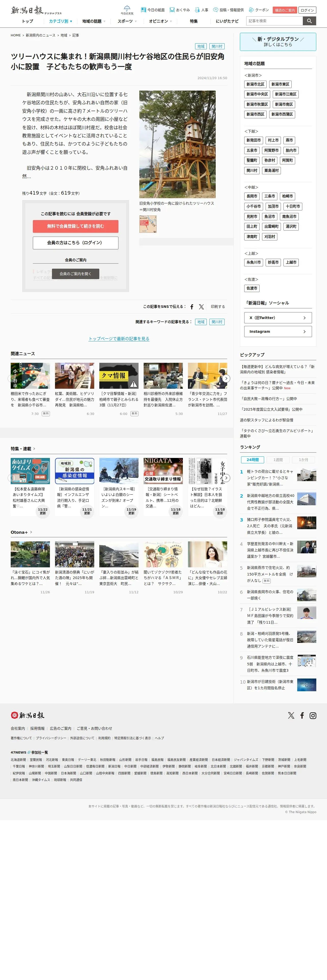The image size is (327, 980).
Task: Select 新潟市北区 region tag
Action: (x=255, y=84)
